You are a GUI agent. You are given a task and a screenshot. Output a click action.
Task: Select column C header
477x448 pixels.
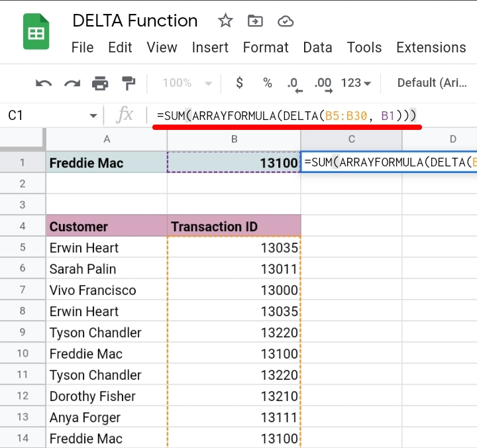351,139
